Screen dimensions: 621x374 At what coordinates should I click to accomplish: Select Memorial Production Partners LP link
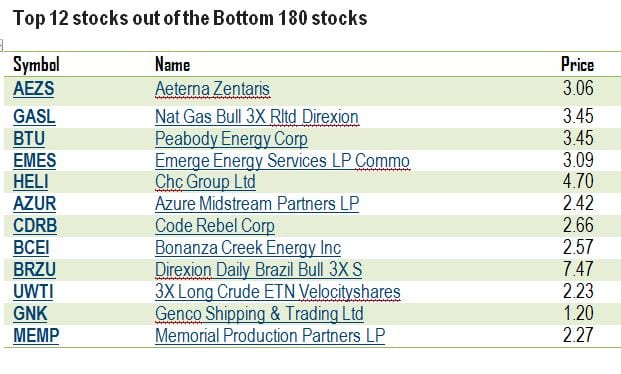tap(270, 336)
